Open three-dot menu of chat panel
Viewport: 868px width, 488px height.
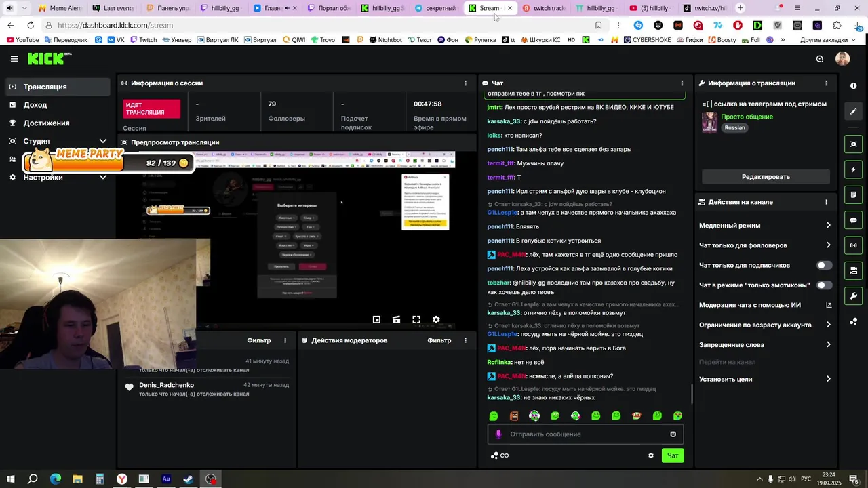pos(682,83)
